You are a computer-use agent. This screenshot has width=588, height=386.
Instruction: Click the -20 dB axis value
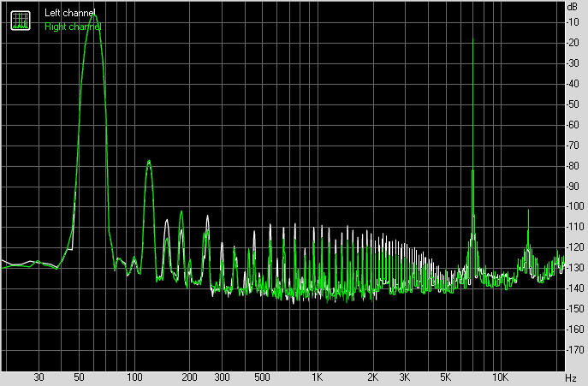coord(573,43)
